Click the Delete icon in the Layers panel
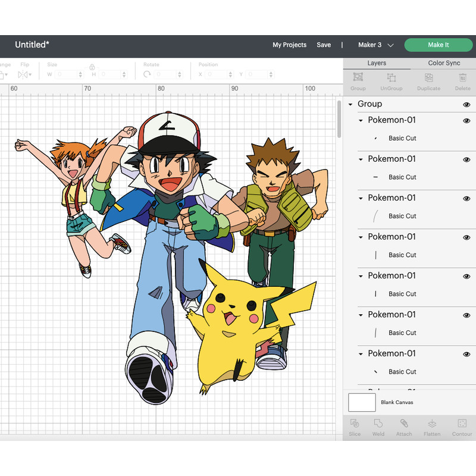Screen dimensions: 476x476 pos(462,81)
